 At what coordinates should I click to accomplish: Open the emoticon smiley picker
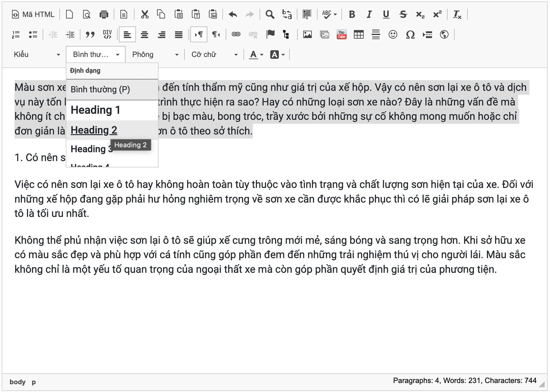tap(393, 34)
